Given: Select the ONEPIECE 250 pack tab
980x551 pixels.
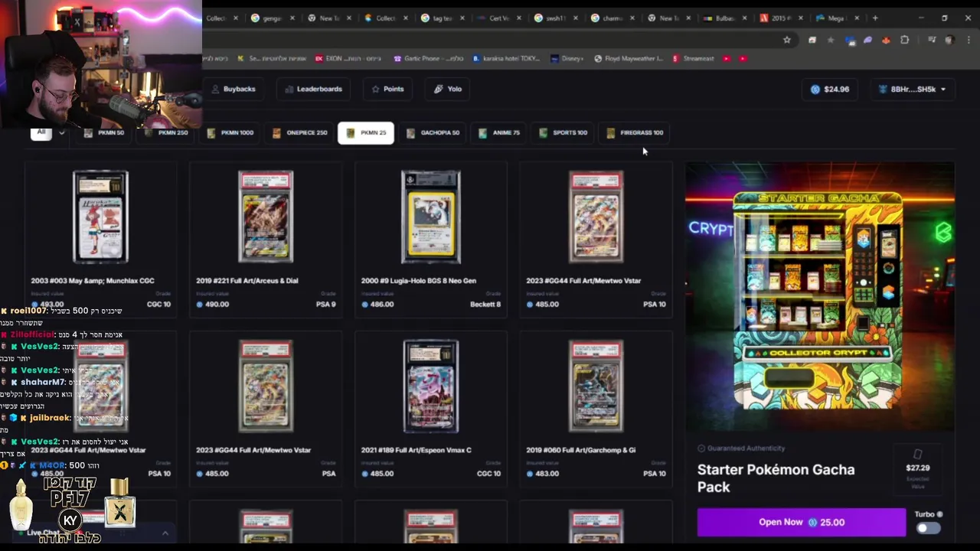Looking at the screenshot, I should point(300,132).
